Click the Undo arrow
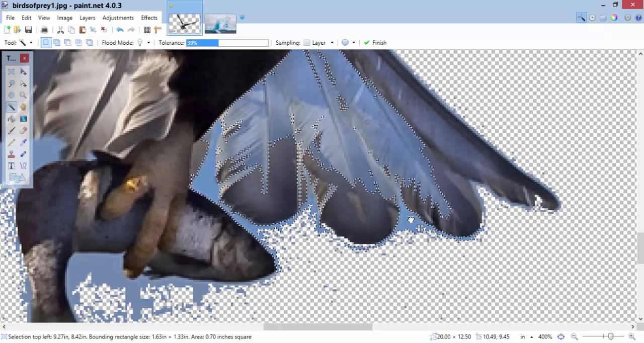This screenshot has width=644, height=343. point(120,30)
